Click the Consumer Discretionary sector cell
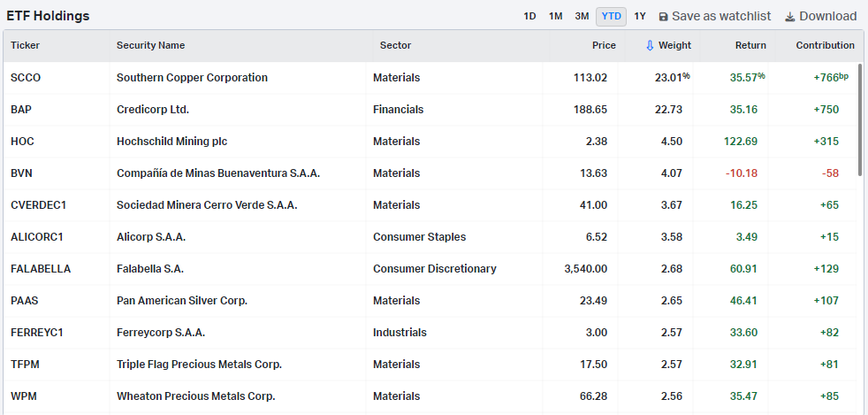This screenshot has height=415, width=868. (x=435, y=269)
